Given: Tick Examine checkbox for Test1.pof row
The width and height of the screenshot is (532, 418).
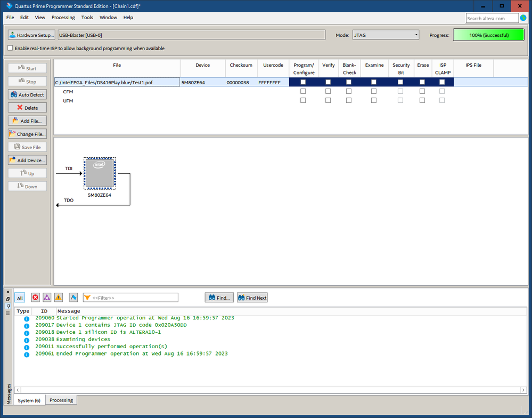Looking at the screenshot, I should [x=373, y=82].
